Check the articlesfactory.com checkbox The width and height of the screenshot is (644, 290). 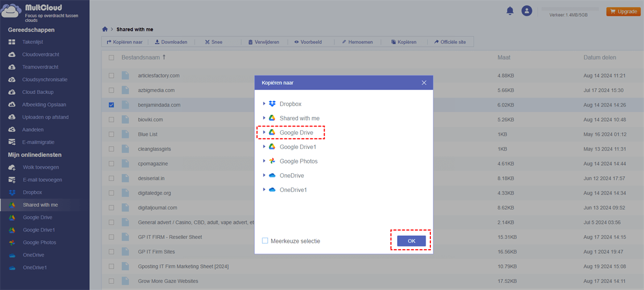coord(111,76)
